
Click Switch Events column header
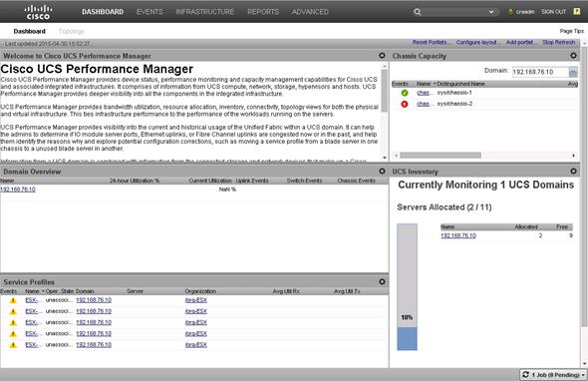(x=304, y=181)
